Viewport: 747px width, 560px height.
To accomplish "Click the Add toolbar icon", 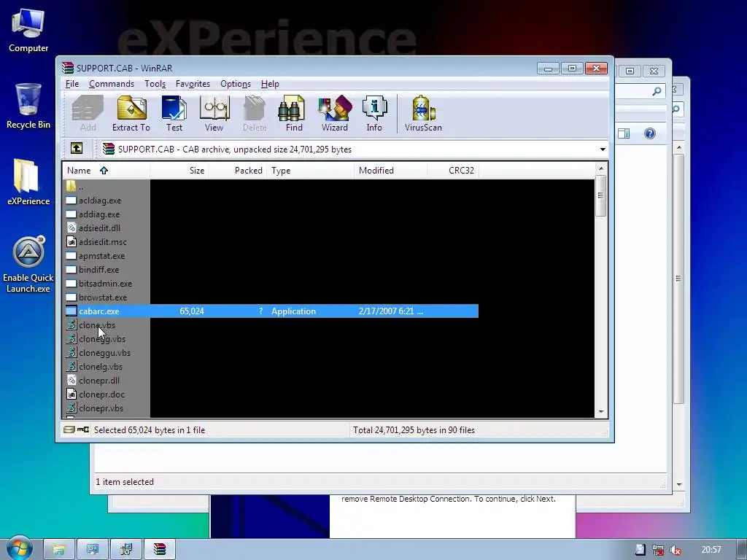I will [x=88, y=113].
